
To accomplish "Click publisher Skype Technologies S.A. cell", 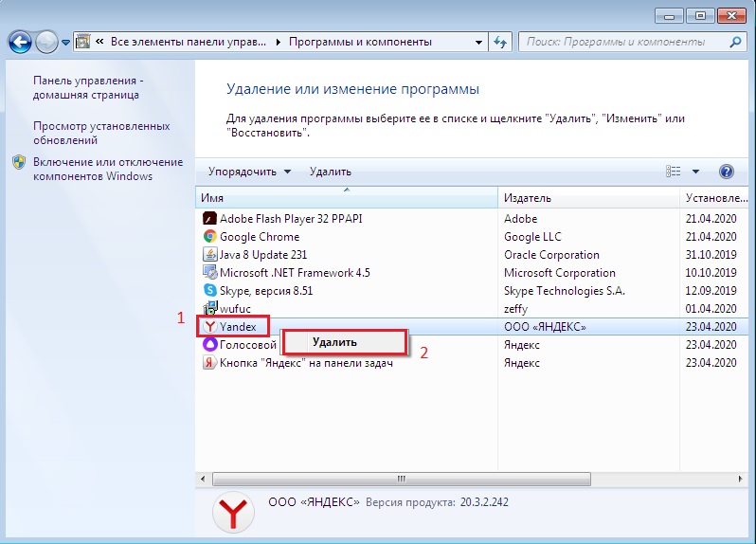I will coord(565,290).
